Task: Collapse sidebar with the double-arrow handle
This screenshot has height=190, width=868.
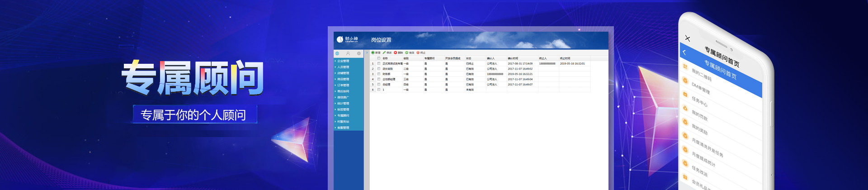Action: click(x=367, y=53)
